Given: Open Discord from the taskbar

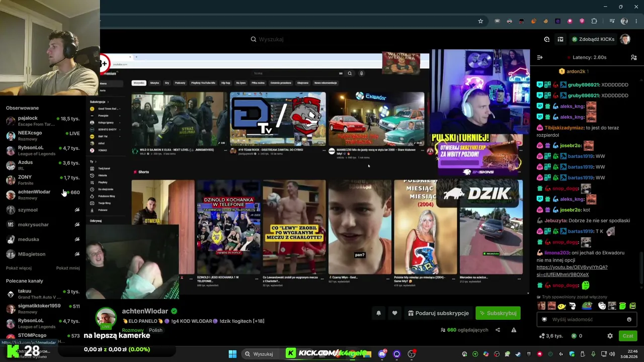Looking at the screenshot, I should click(x=382, y=354).
